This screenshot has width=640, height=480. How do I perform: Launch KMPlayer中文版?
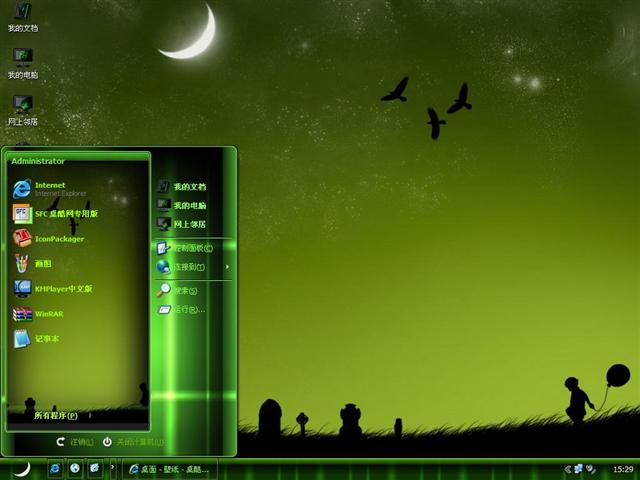53,289
